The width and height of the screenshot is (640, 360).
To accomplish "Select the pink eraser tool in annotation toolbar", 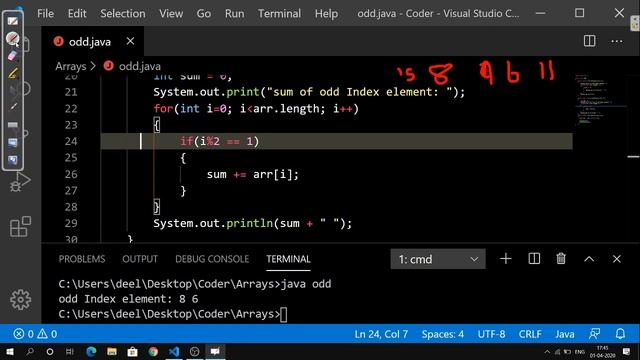I will (x=13, y=56).
